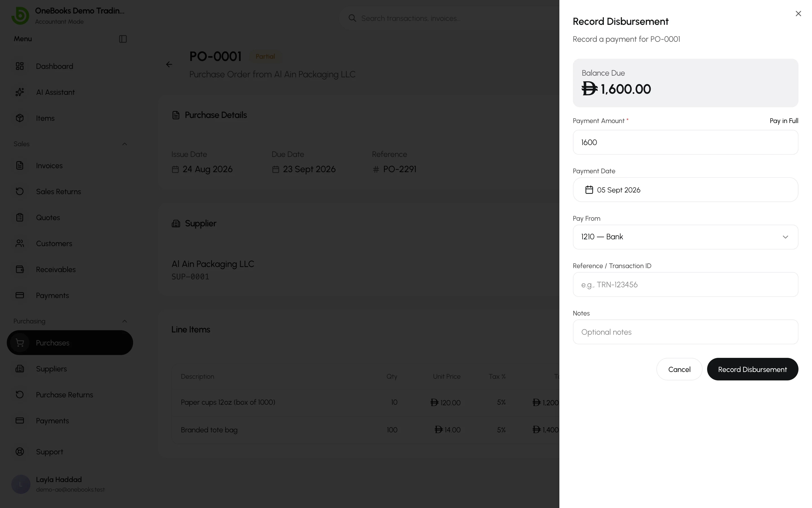Open Customers in the sidebar

tap(70, 244)
